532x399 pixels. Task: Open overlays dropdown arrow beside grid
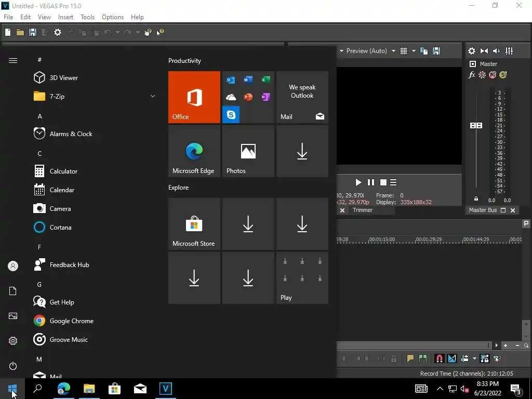click(414, 51)
